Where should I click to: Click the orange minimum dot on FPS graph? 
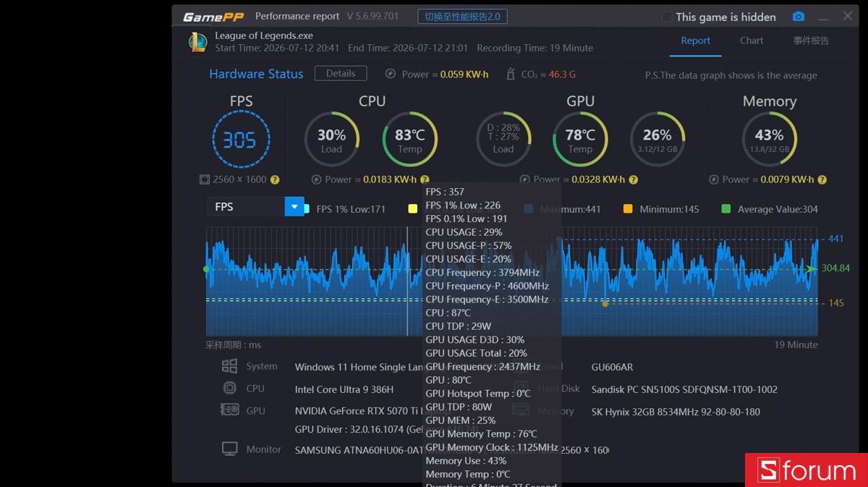(x=605, y=303)
